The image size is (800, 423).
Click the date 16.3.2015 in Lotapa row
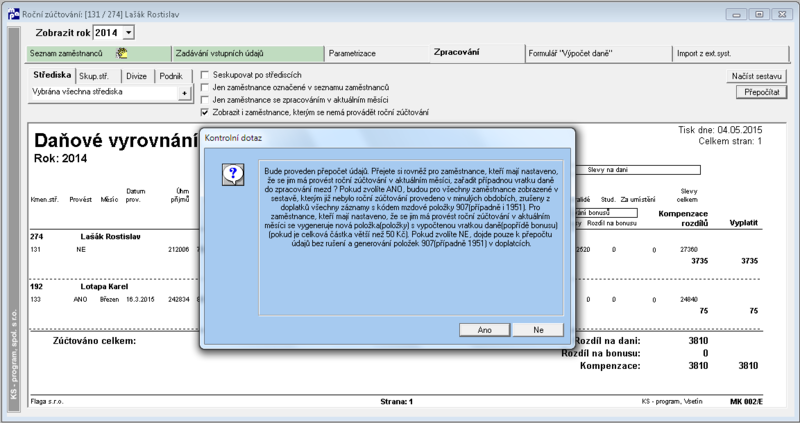pyautogui.click(x=138, y=300)
